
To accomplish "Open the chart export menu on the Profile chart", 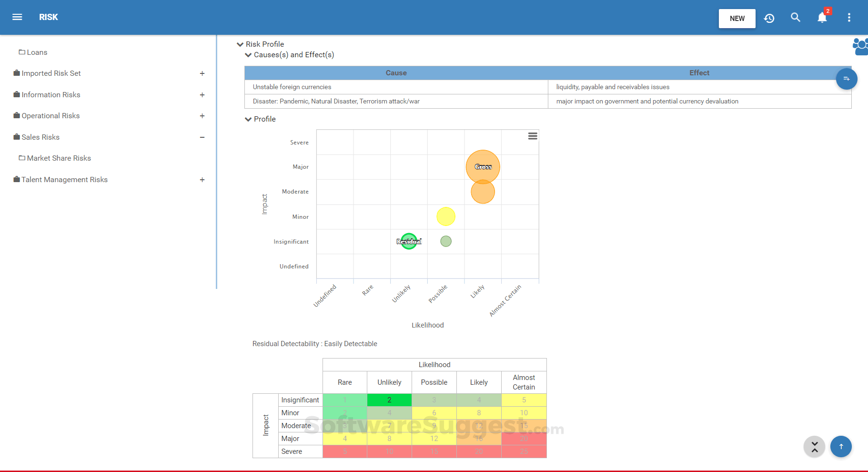I will pos(532,136).
